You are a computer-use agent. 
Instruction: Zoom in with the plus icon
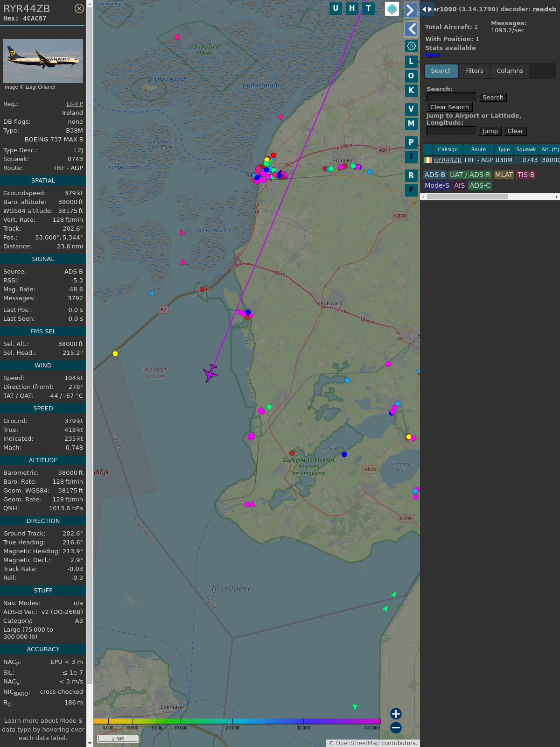[396, 713]
